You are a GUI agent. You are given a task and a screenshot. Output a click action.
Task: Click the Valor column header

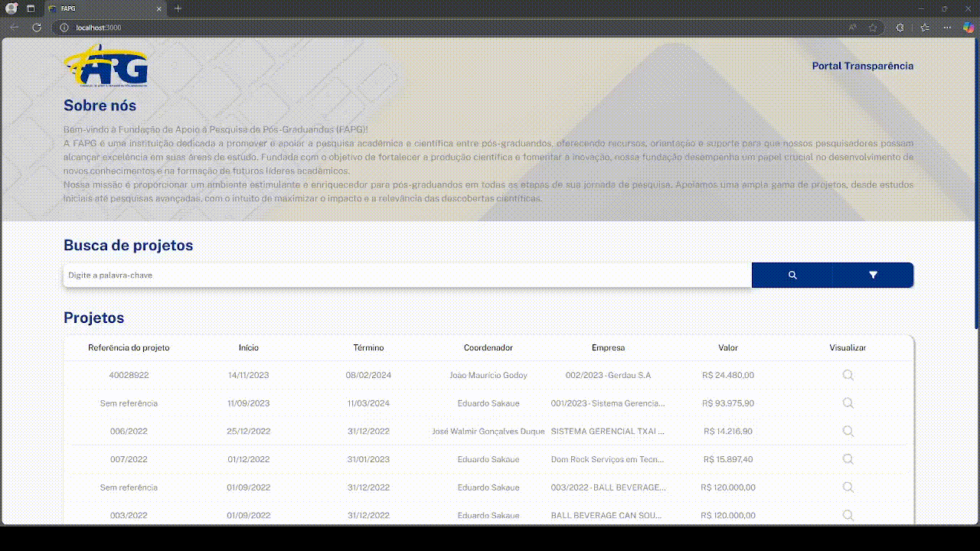[727, 347]
